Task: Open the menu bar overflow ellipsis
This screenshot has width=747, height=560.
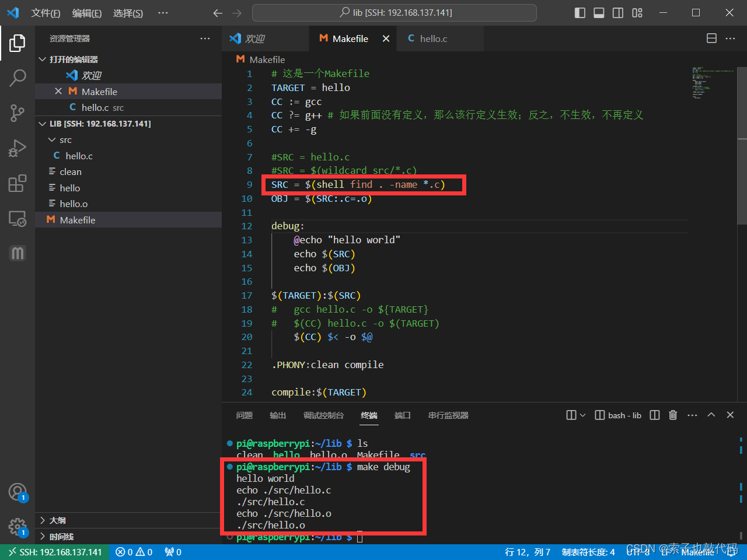Action: tap(163, 13)
